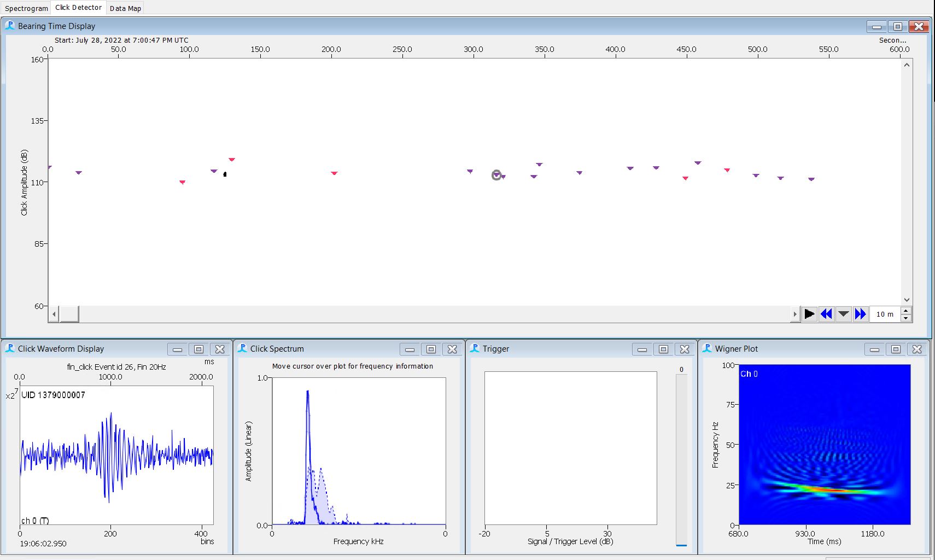Switch to the Spectrogram tab
This screenshot has width=935, height=560.
click(x=26, y=8)
